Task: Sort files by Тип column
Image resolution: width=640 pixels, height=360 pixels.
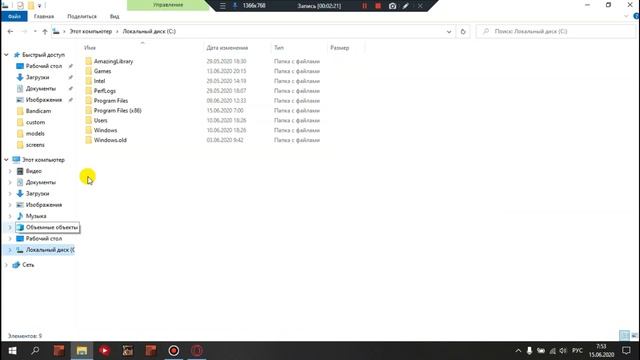Action: [x=279, y=48]
